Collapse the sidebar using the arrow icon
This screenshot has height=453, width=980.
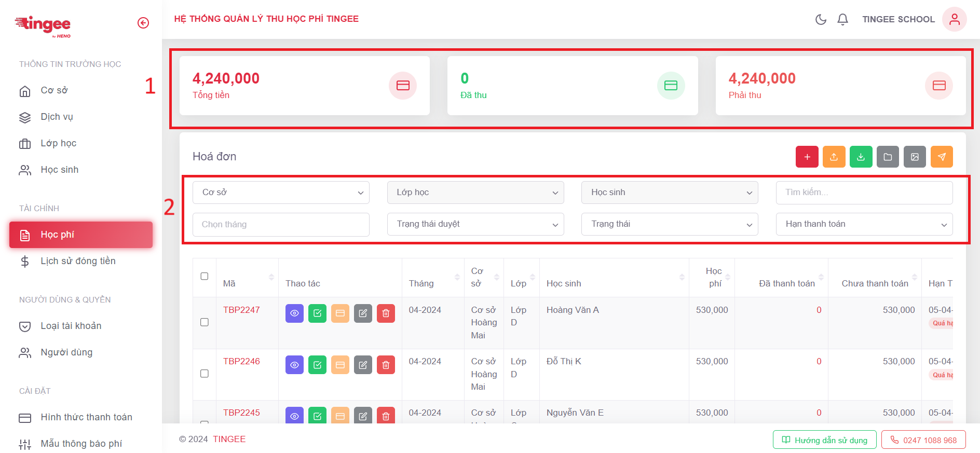143,23
